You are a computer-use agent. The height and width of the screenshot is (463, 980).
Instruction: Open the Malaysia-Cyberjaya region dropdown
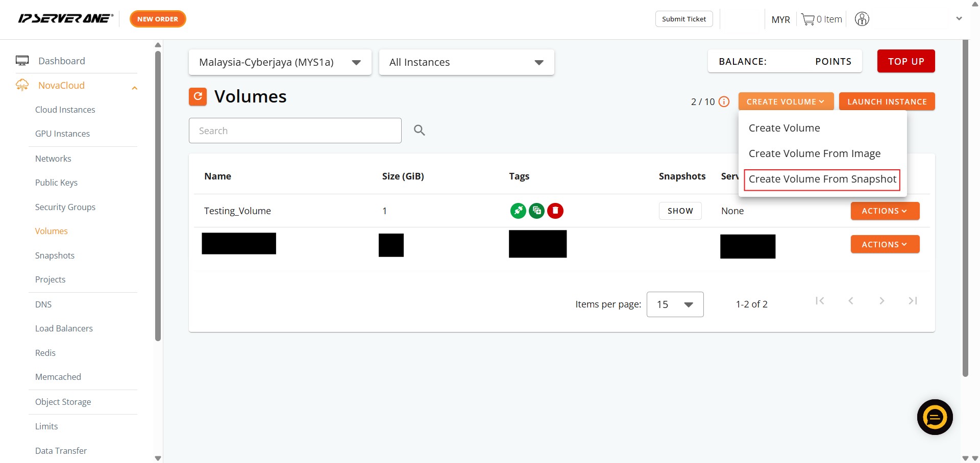[x=280, y=62]
